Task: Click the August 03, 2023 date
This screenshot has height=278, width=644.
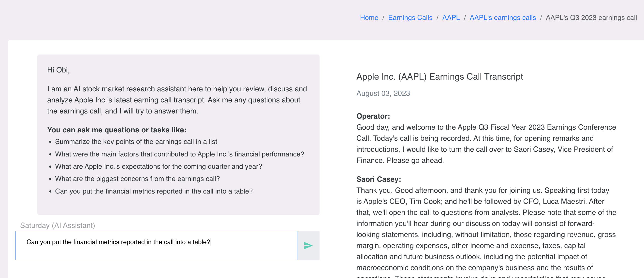Action: (x=383, y=93)
